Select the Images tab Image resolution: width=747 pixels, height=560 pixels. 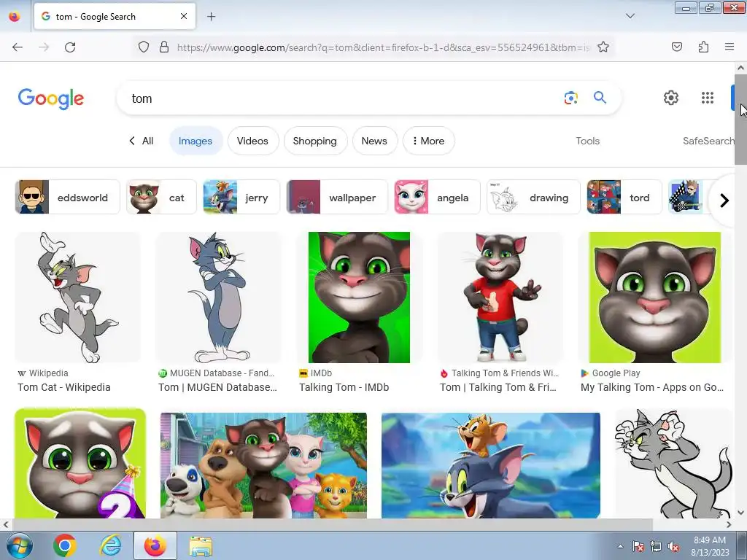click(196, 141)
